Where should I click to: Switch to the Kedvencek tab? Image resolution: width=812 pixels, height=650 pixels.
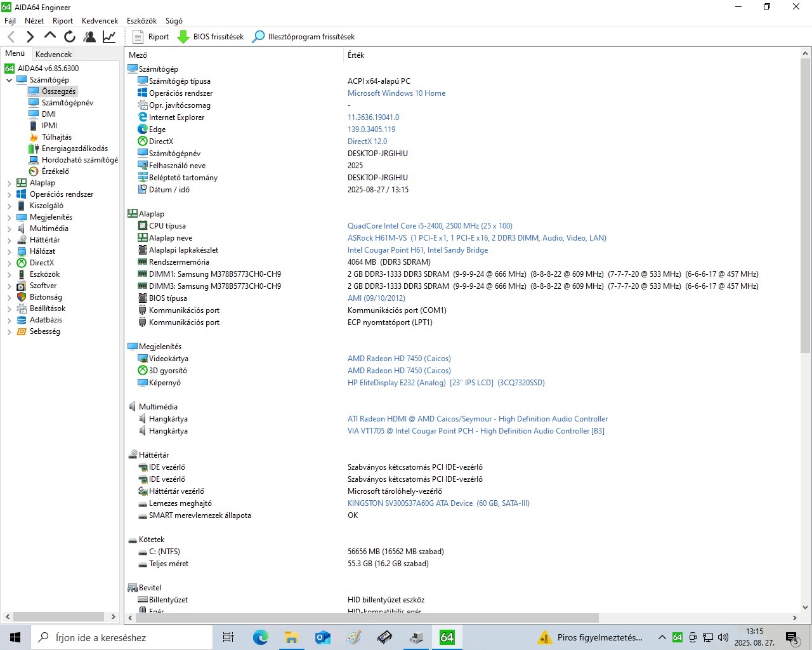(x=53, y=55)
